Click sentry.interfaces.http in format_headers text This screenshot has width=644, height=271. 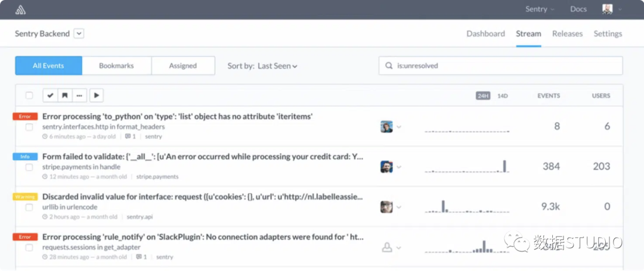point(104,127)
